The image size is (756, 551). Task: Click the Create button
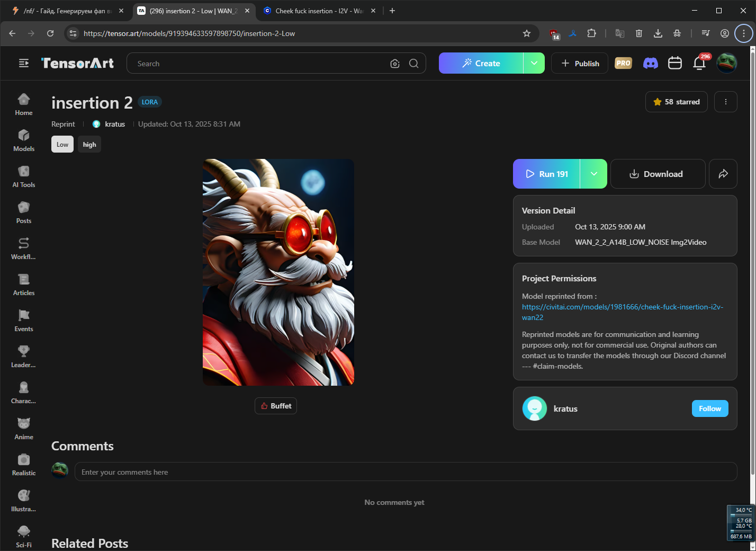coord(481,63)
